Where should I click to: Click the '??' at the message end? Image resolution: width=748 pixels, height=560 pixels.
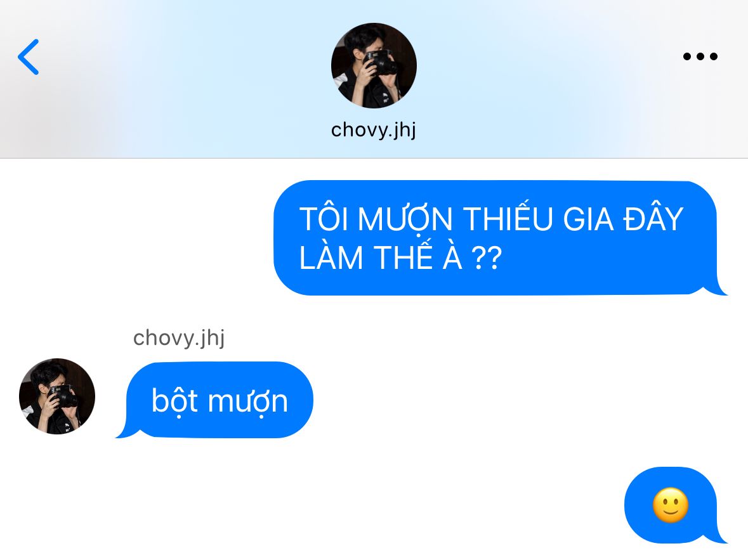point(487,258)
